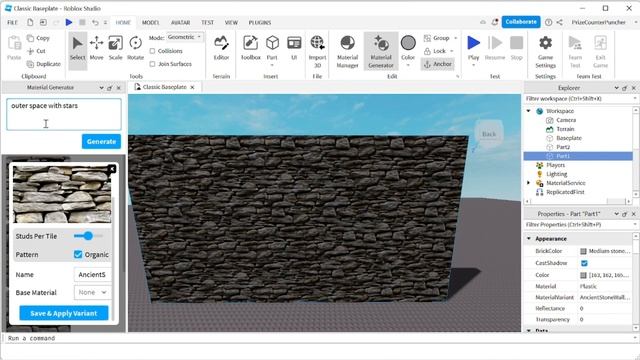Toggle the CastShadow checkbox
Screen dimensions: 640x360
pos(584,263)
